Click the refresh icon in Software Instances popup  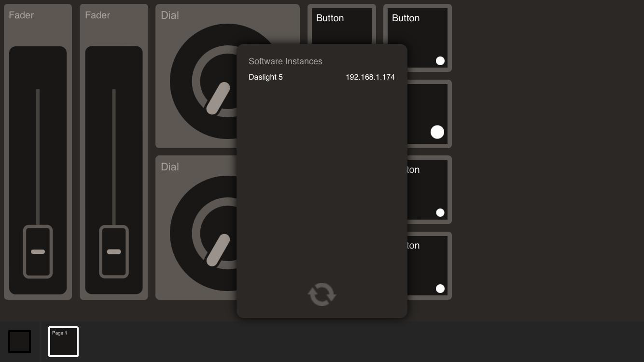[x=322, y=294]
